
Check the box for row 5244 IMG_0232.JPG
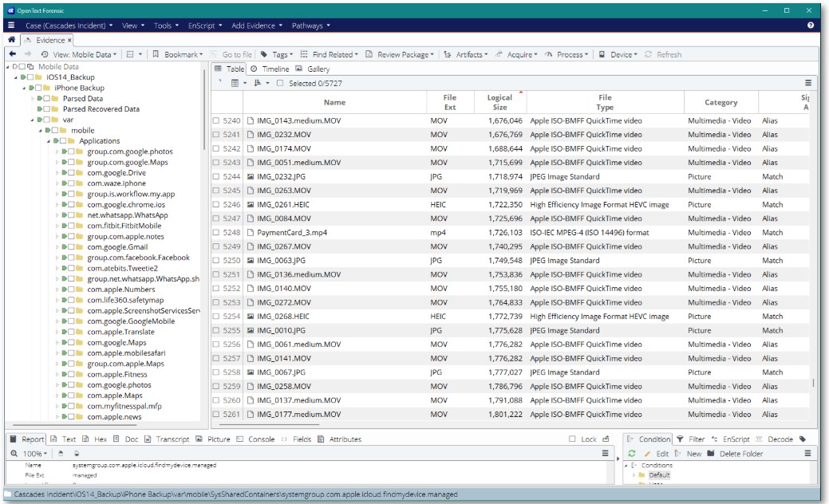coord(216,177)
